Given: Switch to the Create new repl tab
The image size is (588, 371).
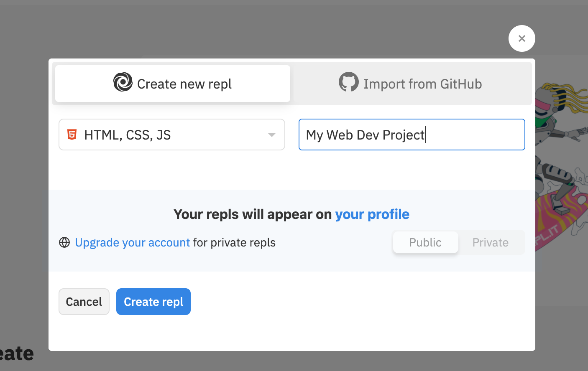Looking at the screenshot, I should coord(172,84).
